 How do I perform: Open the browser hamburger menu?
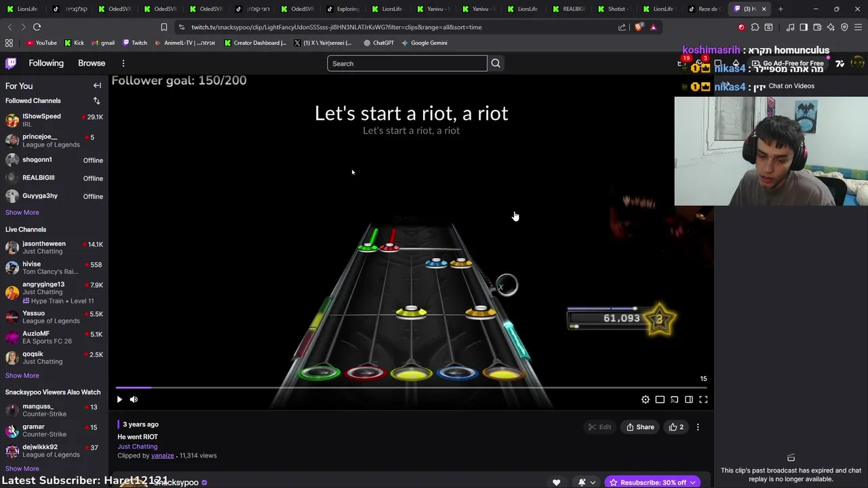point(858,27)
